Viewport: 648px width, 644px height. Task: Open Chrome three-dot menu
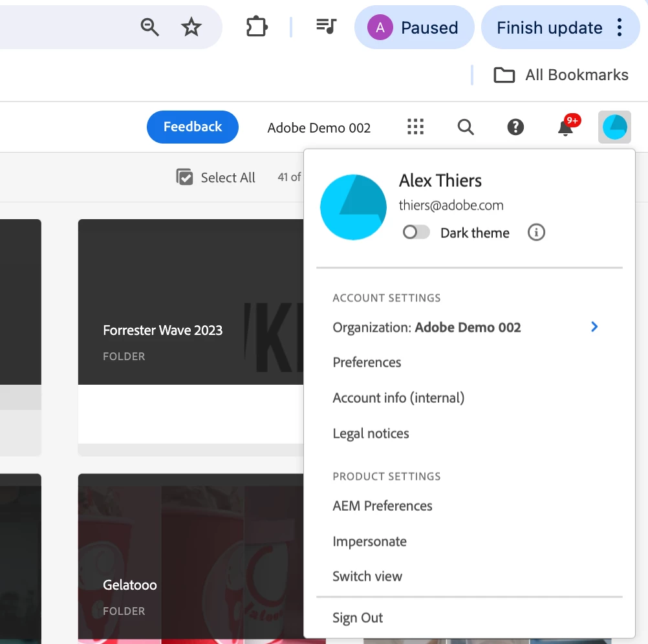point(619,27)
